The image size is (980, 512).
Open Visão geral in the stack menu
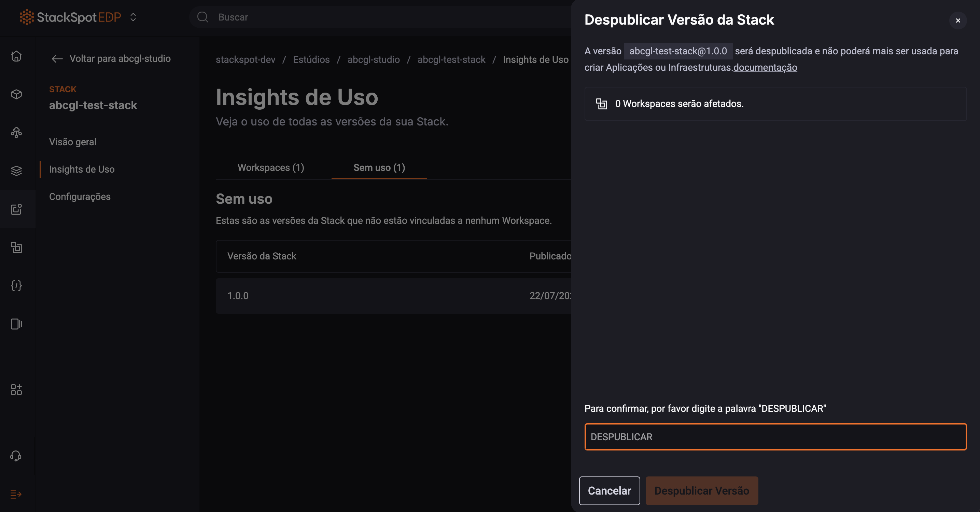click(x=73, y=142)
